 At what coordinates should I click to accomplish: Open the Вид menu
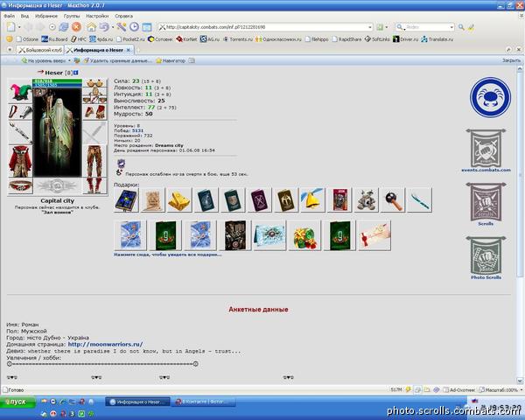[x=24, y=16]
